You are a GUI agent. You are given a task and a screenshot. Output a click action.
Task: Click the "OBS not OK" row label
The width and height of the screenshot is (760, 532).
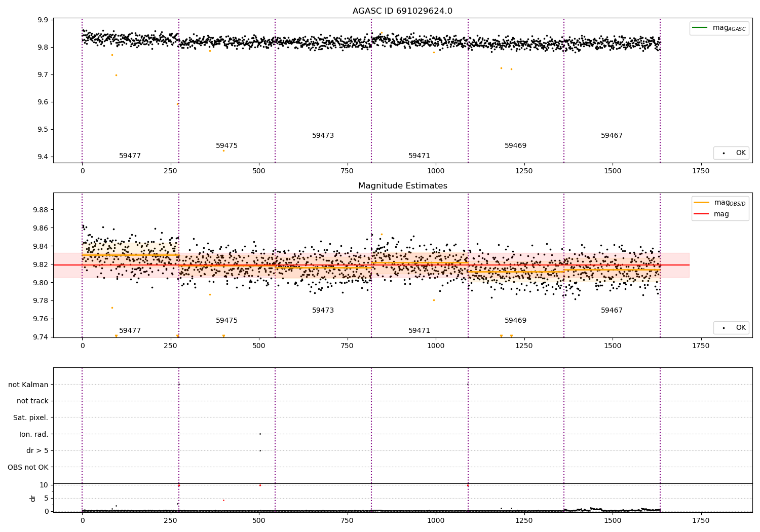coord(28,467)
